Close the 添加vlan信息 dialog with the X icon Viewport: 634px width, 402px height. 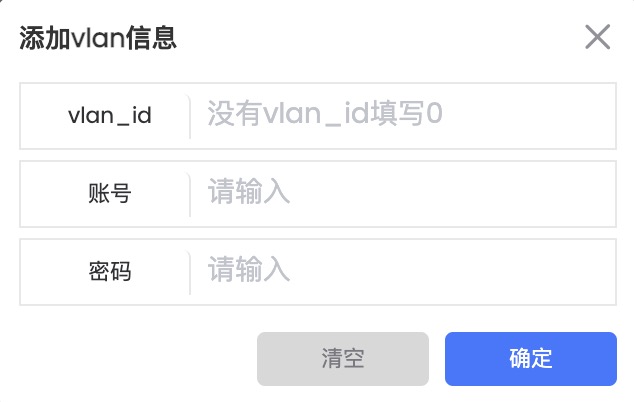(597, 38)
